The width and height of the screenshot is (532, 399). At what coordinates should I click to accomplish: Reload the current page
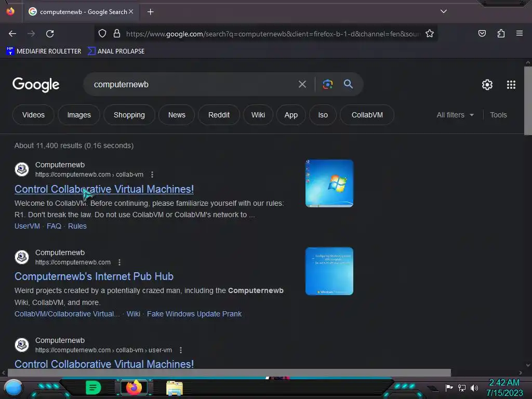[x=50, y=34]
